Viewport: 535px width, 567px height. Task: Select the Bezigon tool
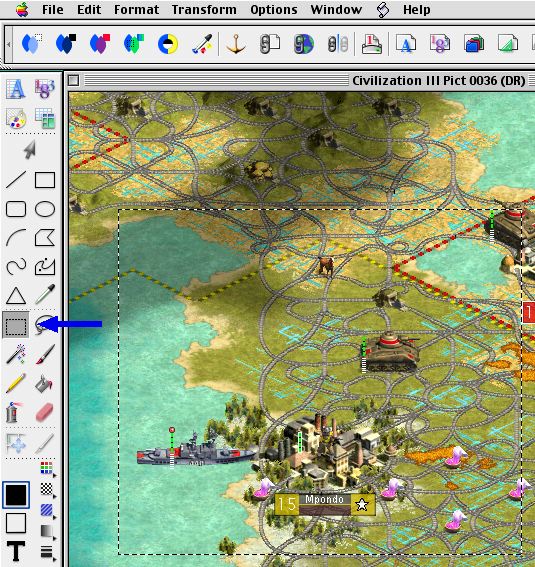coord(45,267)
